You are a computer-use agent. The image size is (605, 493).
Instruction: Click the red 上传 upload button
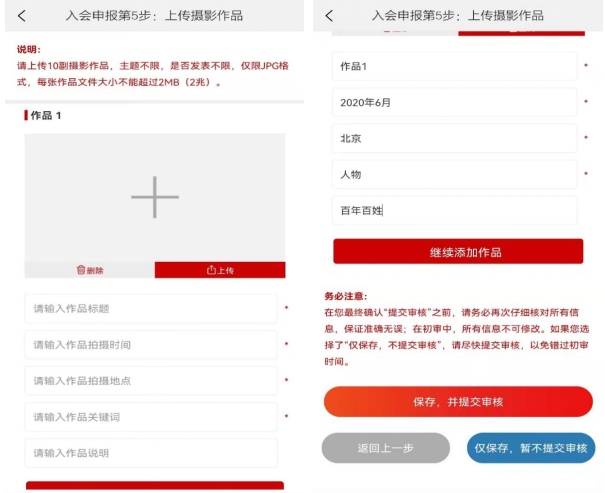pyautogui.click(x=220, y=270)
